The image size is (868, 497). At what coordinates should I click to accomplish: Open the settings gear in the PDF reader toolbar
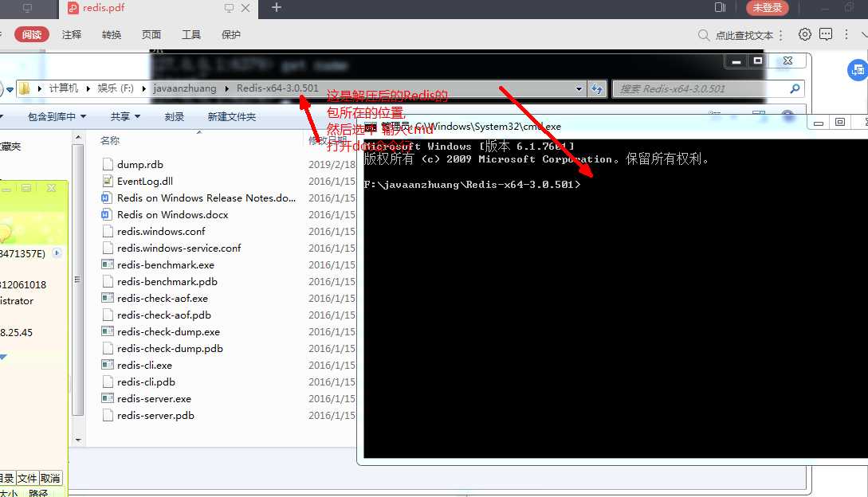tap(804, 34)
